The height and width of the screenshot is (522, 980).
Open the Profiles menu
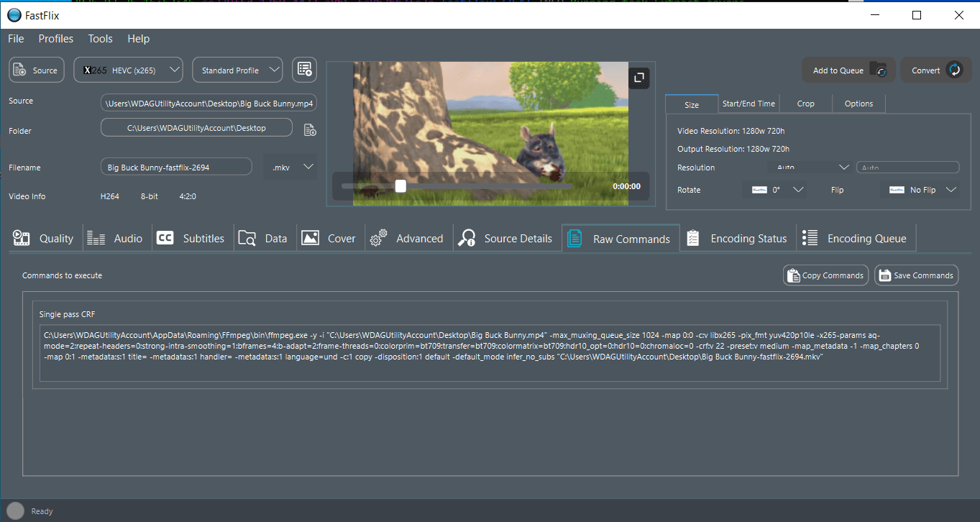click(56, 39)
